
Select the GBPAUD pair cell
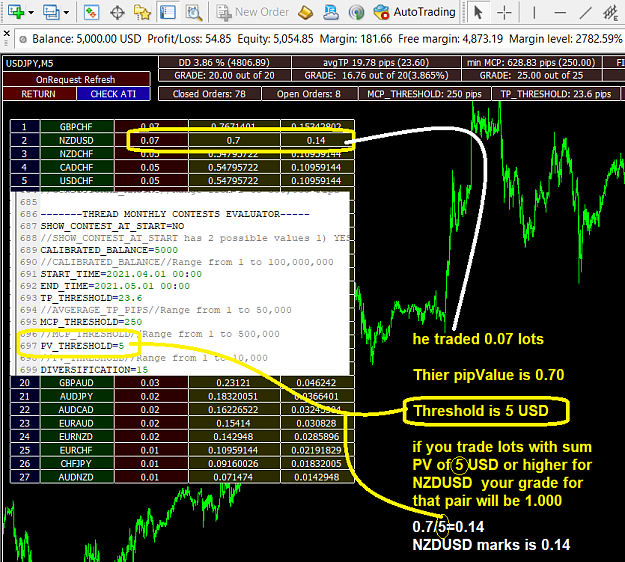click(77, 383)
